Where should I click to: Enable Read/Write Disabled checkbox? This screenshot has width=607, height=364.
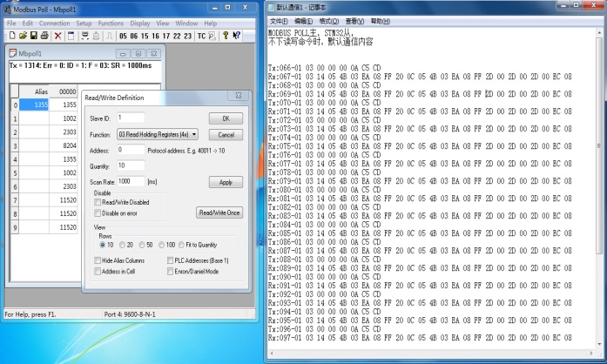pos(98,202)
